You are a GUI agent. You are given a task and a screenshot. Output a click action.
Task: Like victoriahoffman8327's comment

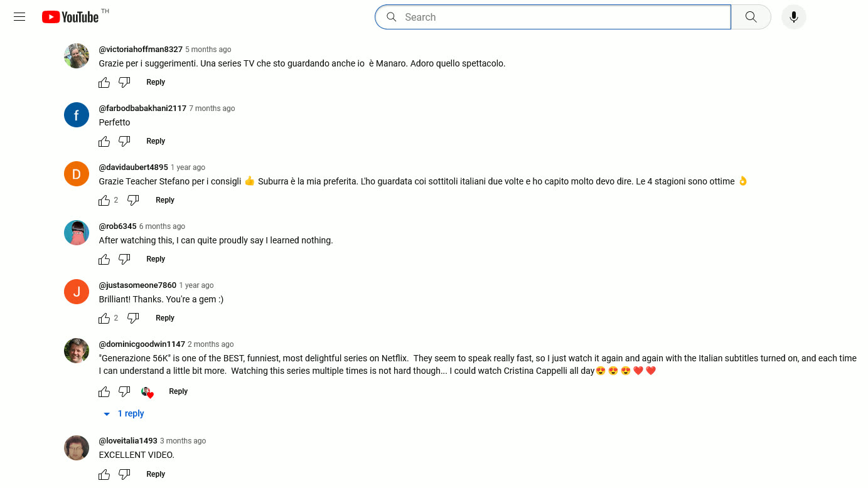coord(104,82)
